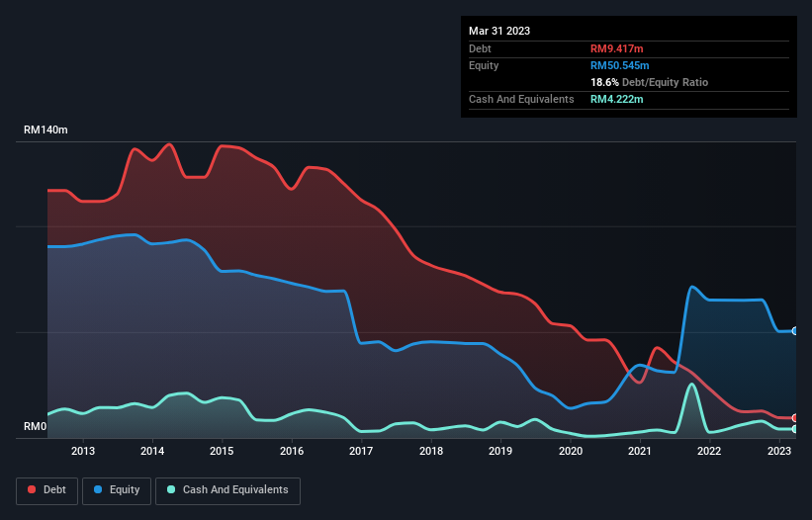Click Cash And Equivalents label in tooltip

(x=521, y=99)
